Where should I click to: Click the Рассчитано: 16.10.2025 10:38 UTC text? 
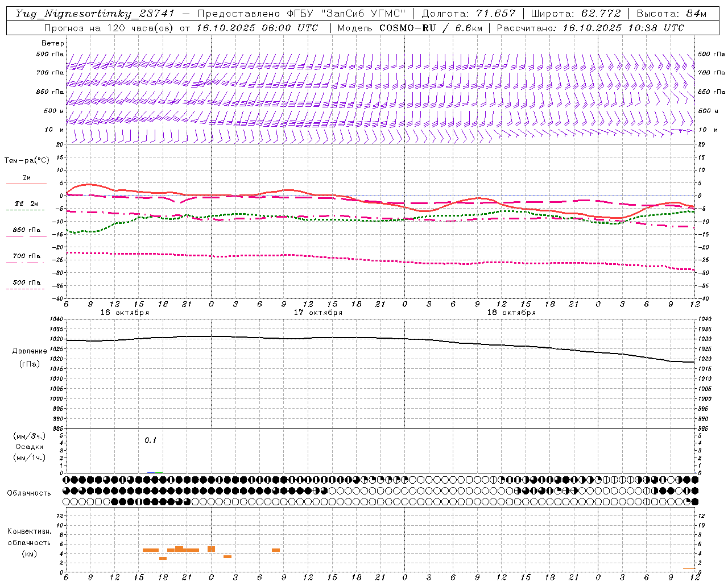[x=590, y=28]
